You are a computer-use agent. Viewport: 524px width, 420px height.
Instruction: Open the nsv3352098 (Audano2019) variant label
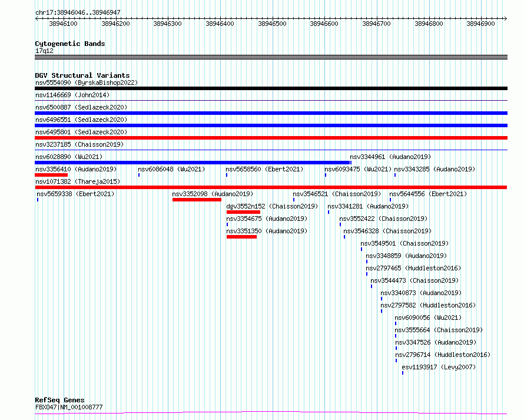coord(212,194)
